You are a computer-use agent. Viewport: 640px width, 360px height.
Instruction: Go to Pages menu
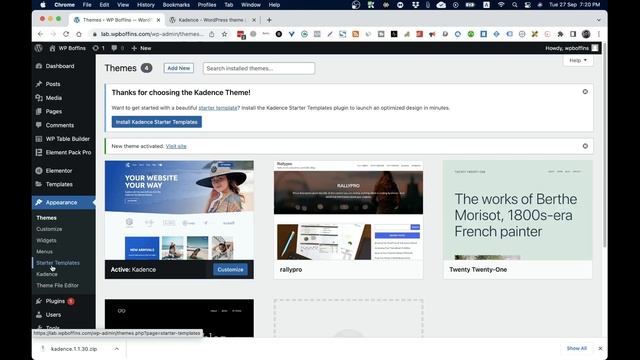53,111
